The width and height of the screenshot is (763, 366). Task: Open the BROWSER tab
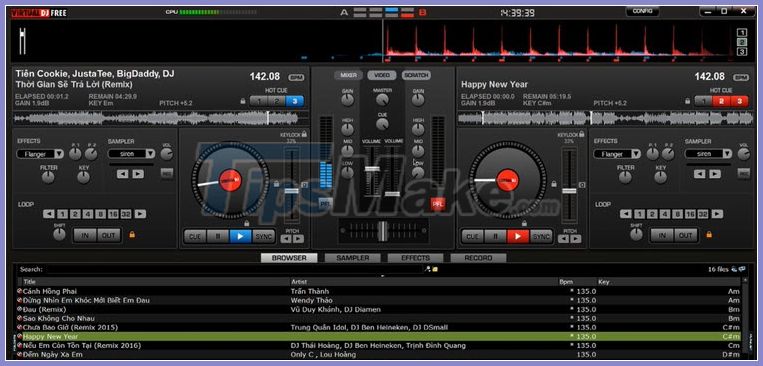[x=289, y=258]
